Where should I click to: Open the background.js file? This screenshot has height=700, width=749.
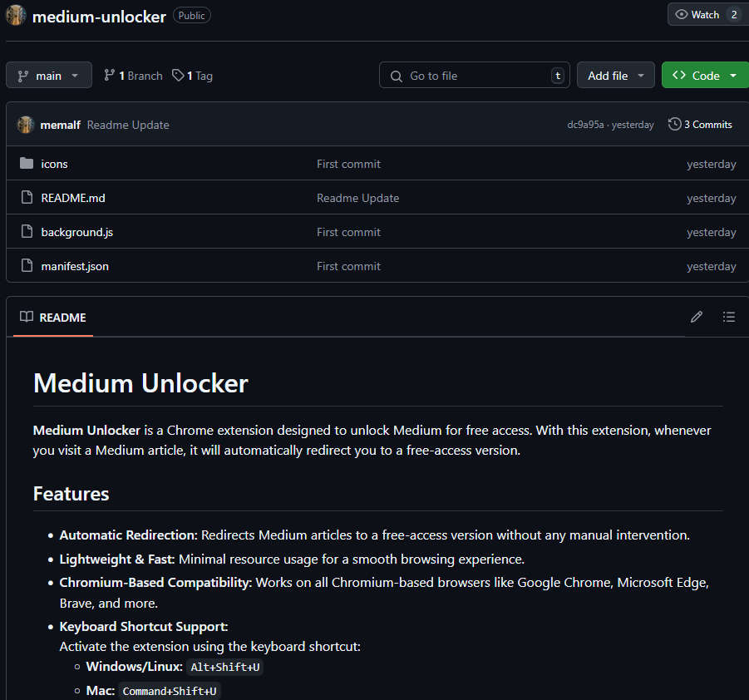[x=77, y=232]
